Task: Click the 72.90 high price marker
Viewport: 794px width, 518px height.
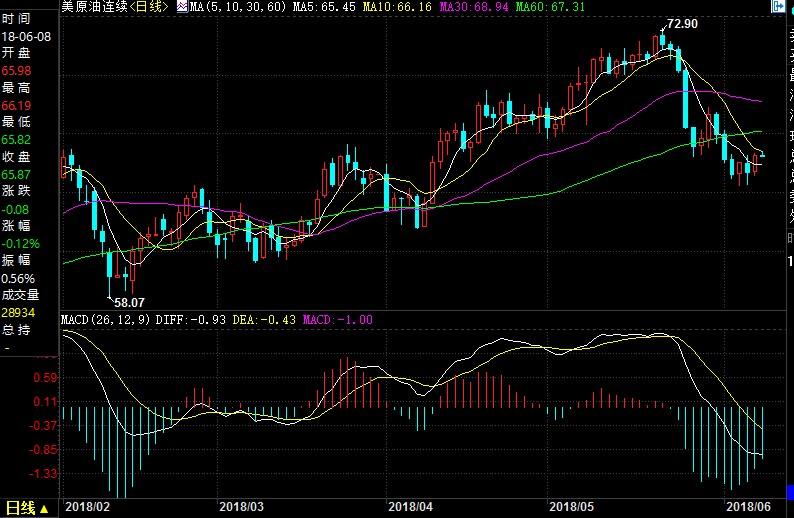Action: click(x=682, y=24)
